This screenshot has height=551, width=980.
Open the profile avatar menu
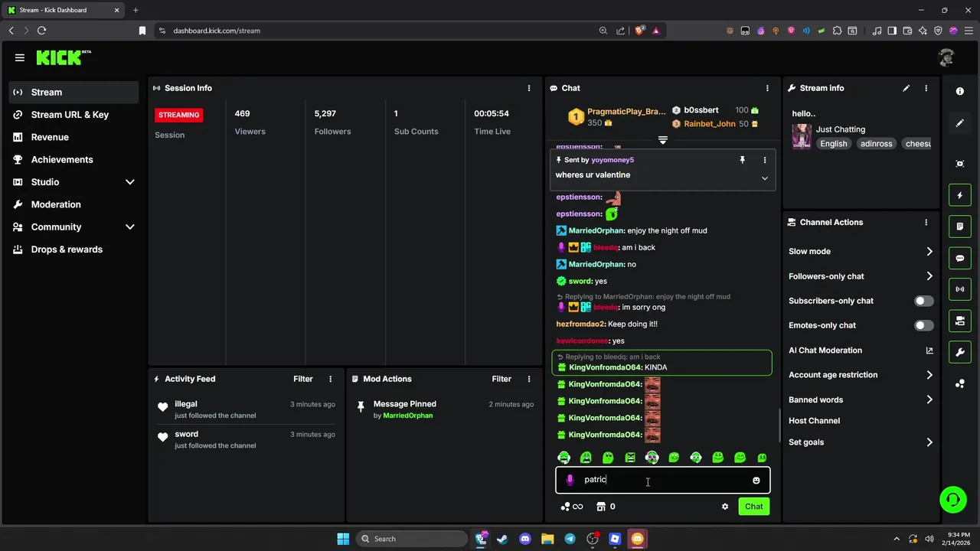946,57
